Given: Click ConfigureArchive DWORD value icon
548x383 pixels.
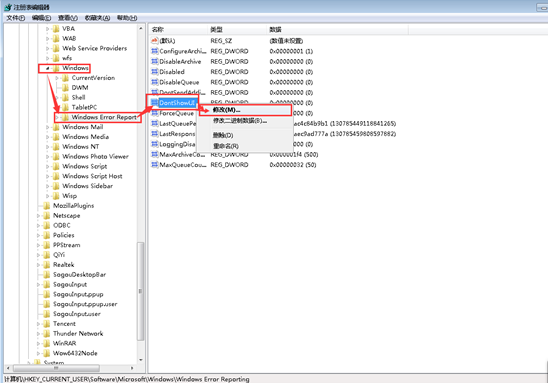Looking at the screenshot, I should (154, 51).
